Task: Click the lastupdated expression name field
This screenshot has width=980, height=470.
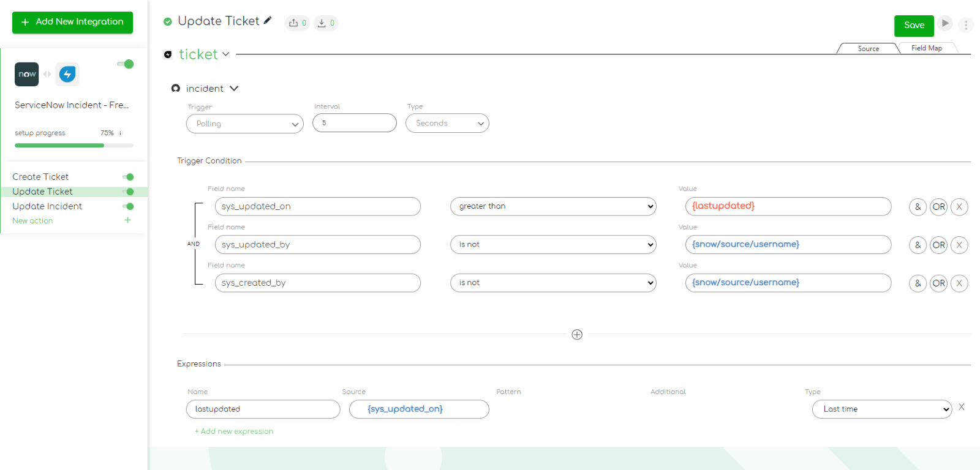Action: click(263, 409)
